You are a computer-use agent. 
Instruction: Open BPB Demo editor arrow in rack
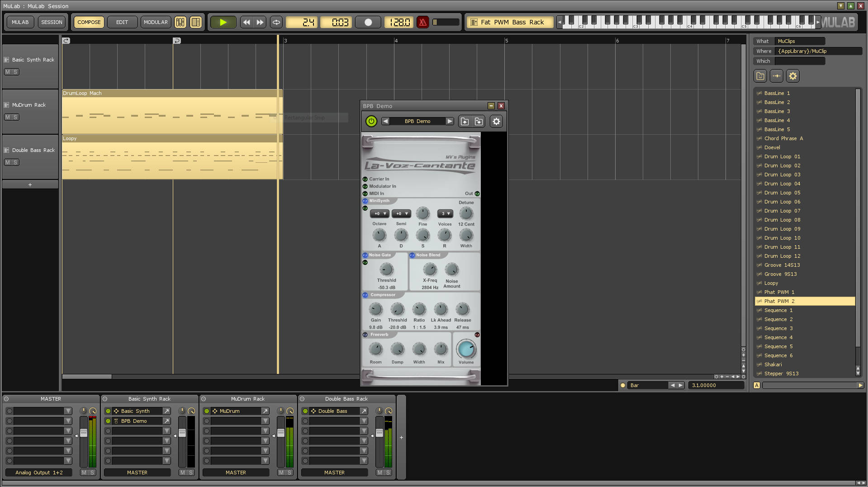point(166,421)
